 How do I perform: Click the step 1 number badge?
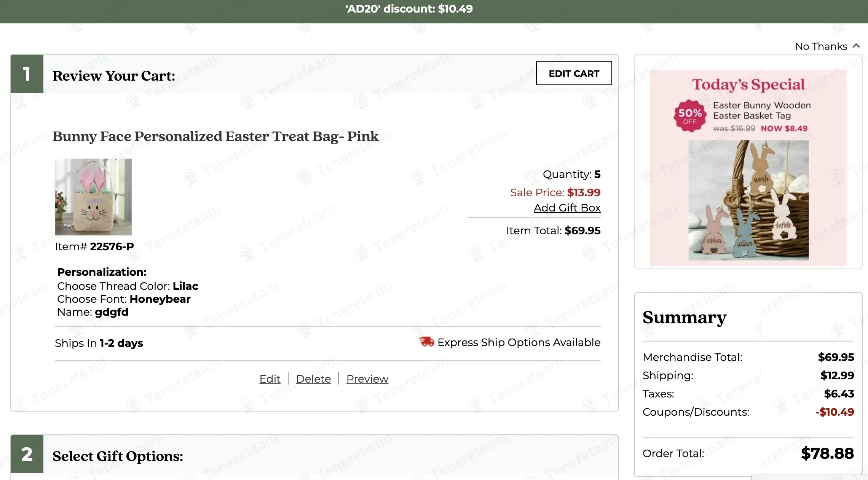point(27,74)
